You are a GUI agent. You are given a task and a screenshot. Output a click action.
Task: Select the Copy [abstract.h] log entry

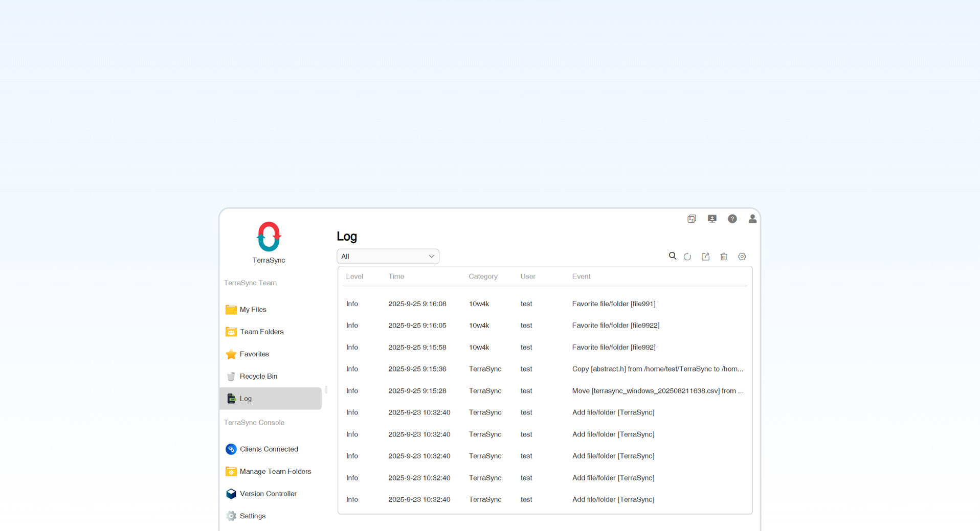[657, 369]
